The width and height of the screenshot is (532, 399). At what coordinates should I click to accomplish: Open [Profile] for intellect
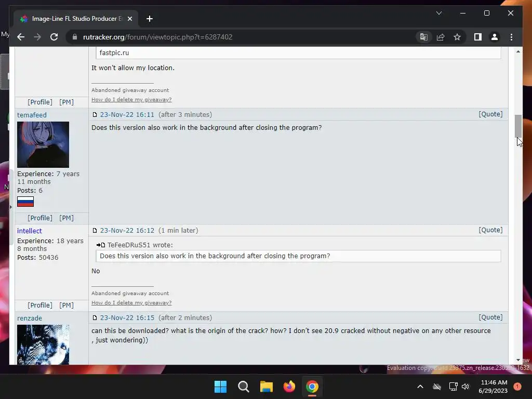40,305
